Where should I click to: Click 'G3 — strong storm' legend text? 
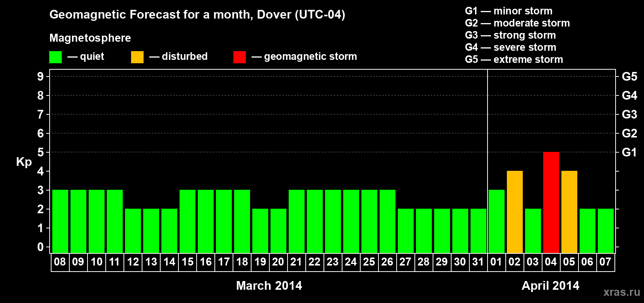click(x=510, y=35)
